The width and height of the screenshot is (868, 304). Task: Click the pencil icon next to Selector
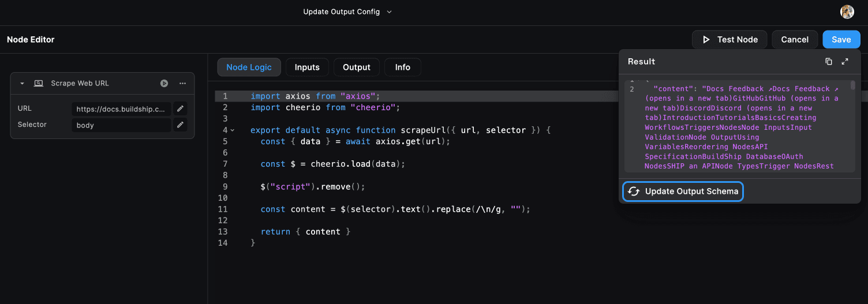click(x=180, y=125)
